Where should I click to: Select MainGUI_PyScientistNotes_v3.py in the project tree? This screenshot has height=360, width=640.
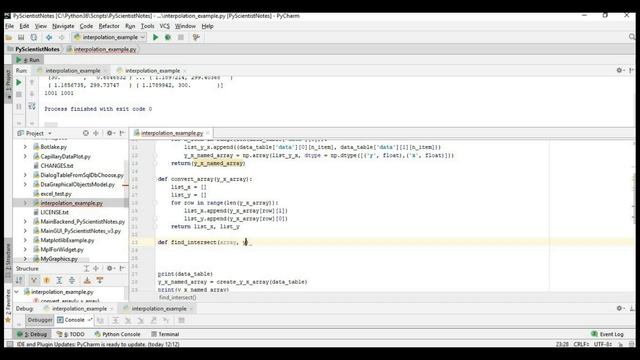pos(80,231)
